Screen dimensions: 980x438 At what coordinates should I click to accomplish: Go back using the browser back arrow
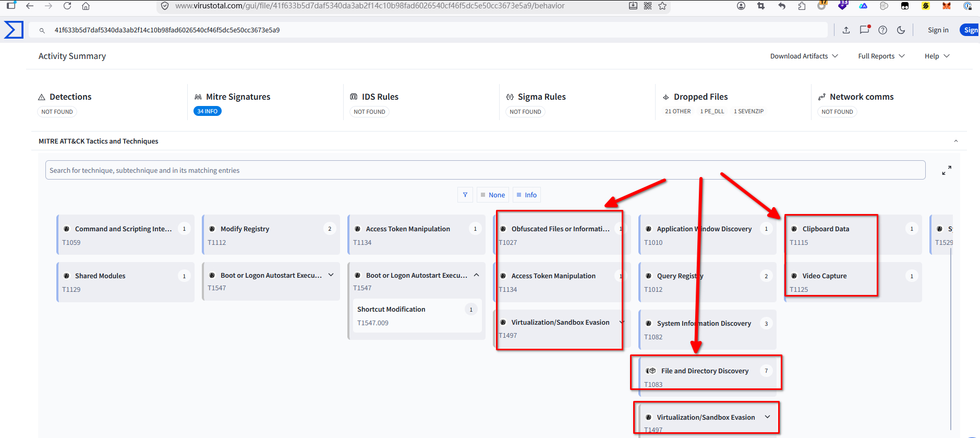coord(30,6)
